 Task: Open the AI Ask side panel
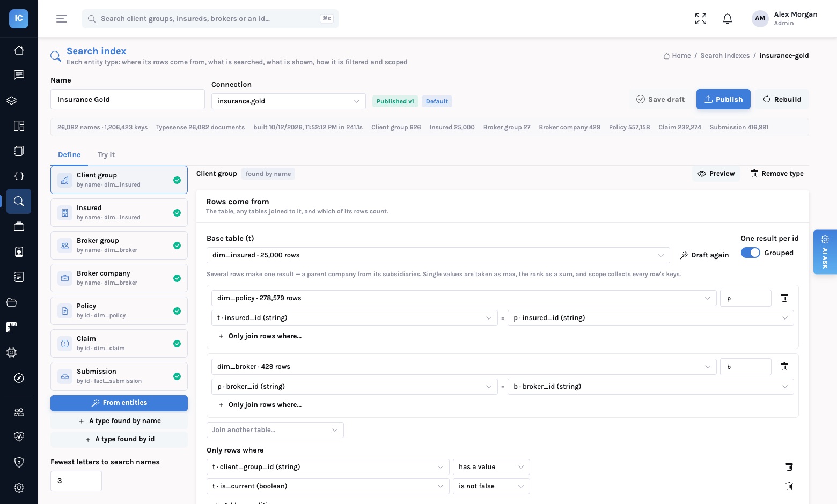coord(825,252)
